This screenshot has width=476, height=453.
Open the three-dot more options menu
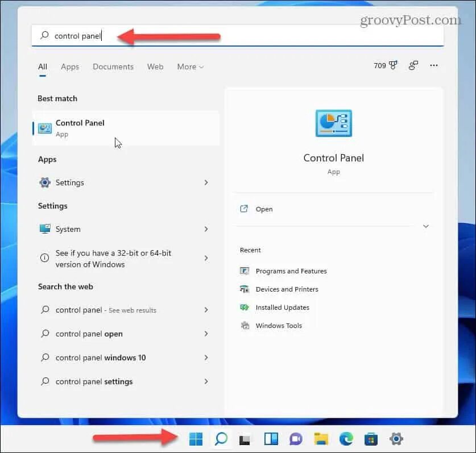click(x=434, y=65)
